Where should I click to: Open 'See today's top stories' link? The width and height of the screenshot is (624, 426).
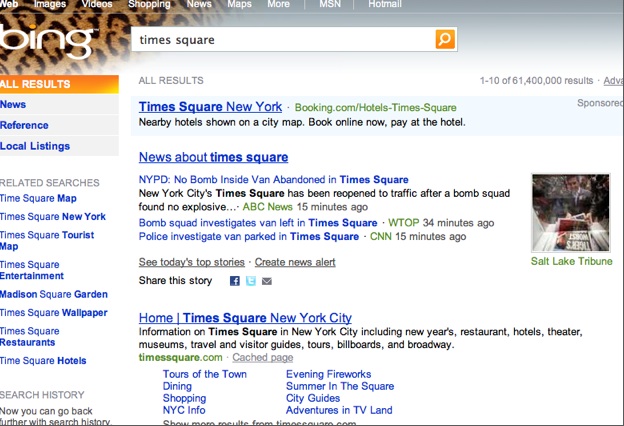[192, 262]
